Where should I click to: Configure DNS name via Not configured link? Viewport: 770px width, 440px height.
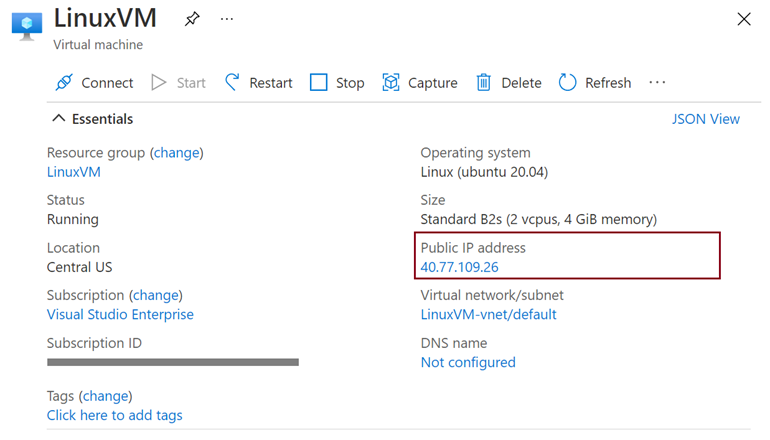tap(468, 362)
